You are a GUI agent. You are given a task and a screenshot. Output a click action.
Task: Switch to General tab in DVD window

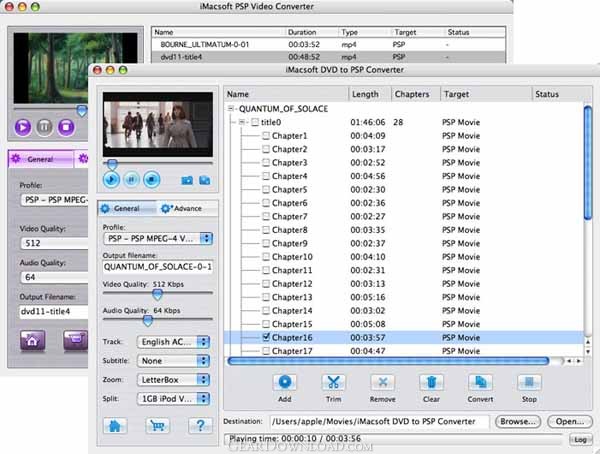tap(127, 208)
